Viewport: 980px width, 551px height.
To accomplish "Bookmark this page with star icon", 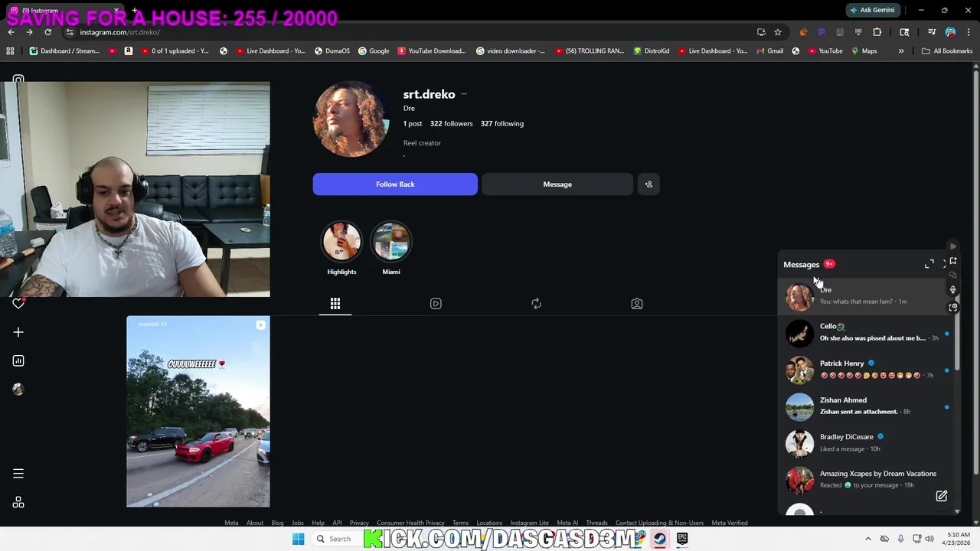I will click(778, 32).
